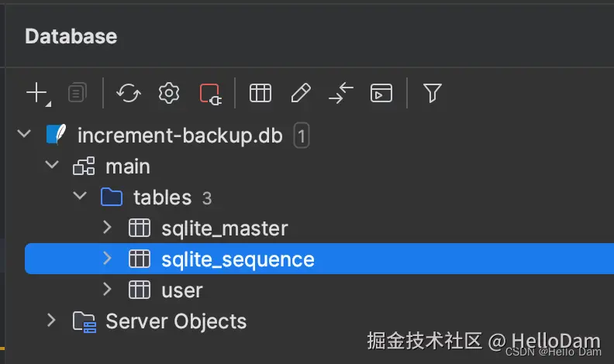Collapse the tables folder
Viewport: 614px width, 364px height.
(x=79, y=197)
